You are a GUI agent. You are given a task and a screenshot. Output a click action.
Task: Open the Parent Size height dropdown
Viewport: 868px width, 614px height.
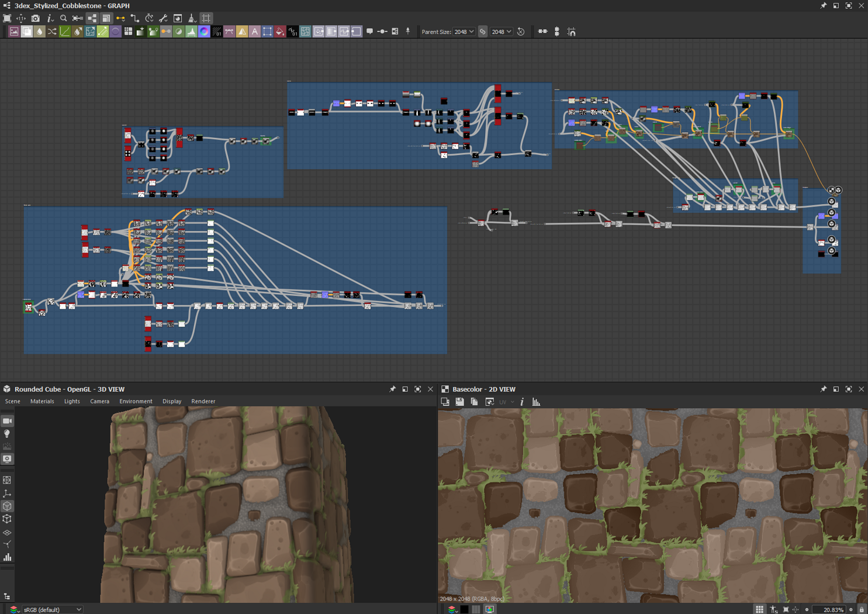point(502,32)
